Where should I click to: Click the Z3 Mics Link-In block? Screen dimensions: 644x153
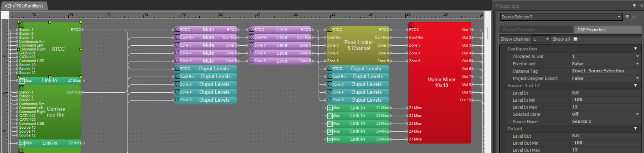pos(358,124)
